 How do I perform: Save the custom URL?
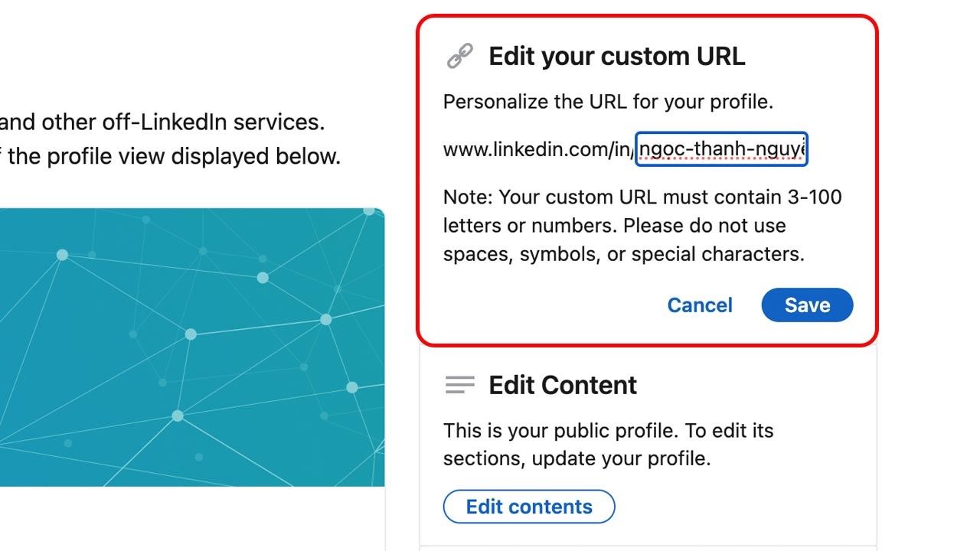pyautogui.click(x=807, y=305)
